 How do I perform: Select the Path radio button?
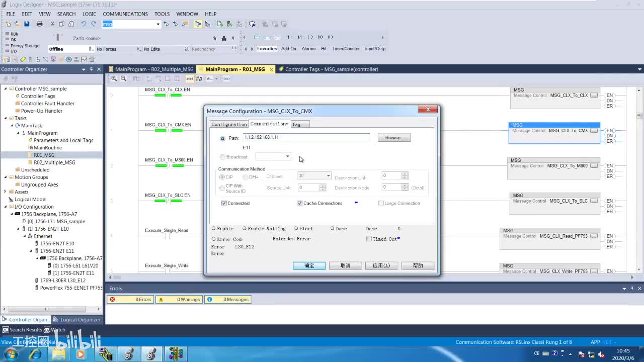(x=223, y=138)
